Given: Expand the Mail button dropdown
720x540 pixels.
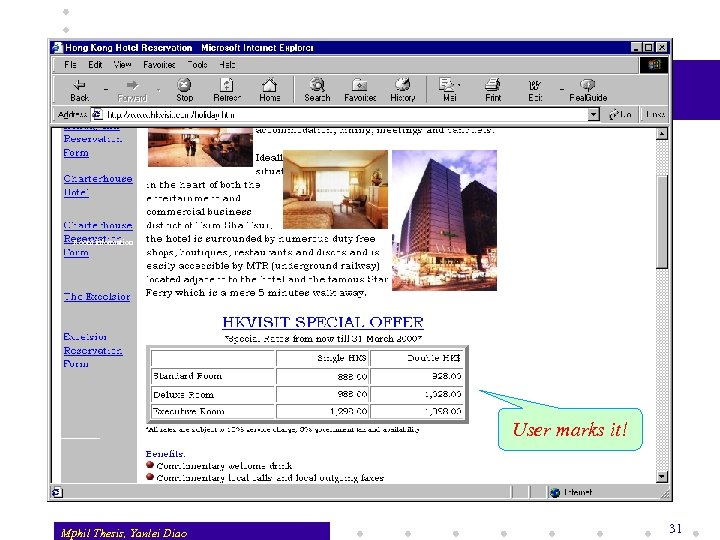Looking at the screenshot, I should click(459, 85).
